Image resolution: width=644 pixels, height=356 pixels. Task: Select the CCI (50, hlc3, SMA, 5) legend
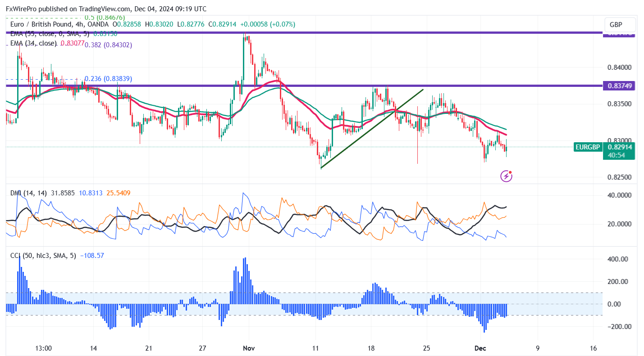click(43, 256)
